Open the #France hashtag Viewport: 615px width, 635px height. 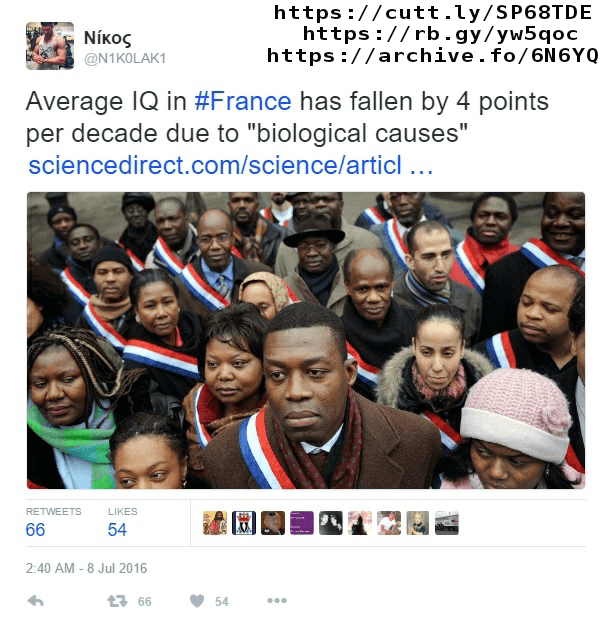[x=243, y=101]
